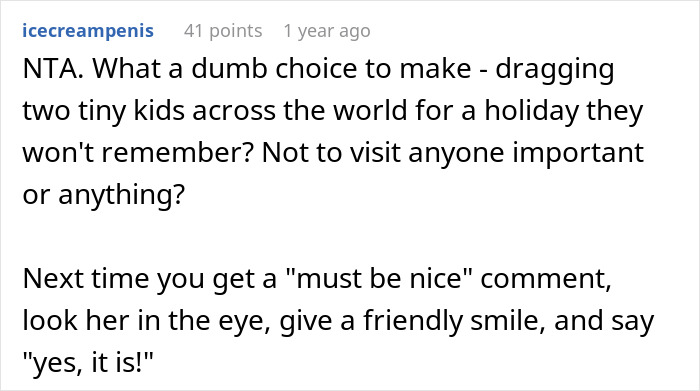Click the word "comment," in second paragraph
The width and height of the screenshot is (700, 391).
coord(546,280)
